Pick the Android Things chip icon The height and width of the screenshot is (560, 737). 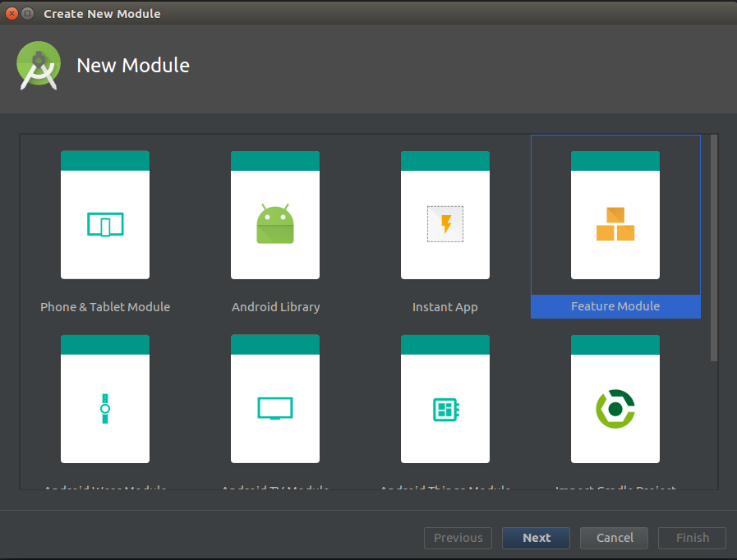[445, 408]
